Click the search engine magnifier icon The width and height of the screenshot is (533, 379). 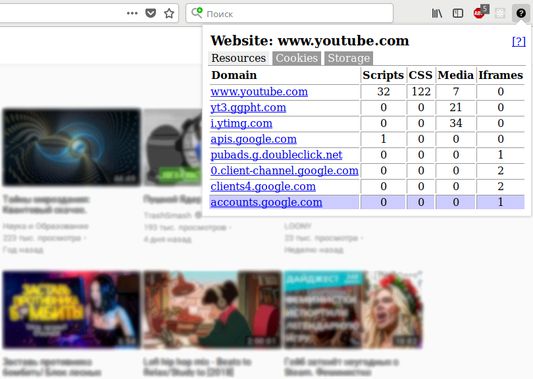click(x=196, y=13)
